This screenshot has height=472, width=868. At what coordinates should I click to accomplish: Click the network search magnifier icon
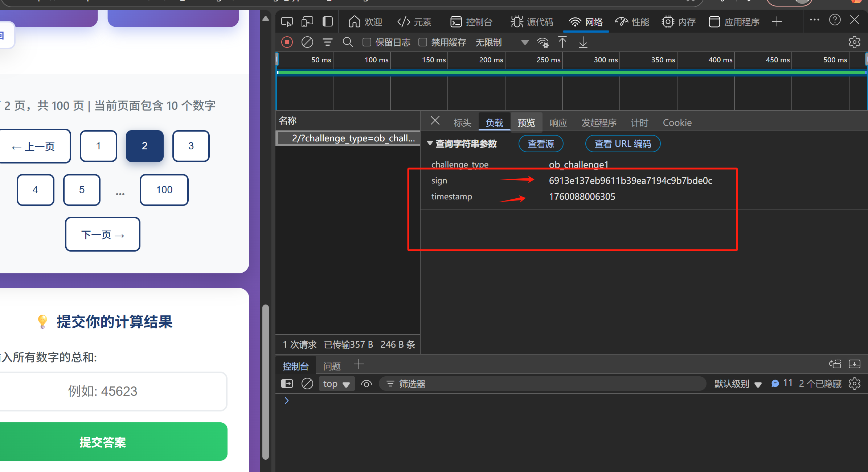click(x=348, y=42)
